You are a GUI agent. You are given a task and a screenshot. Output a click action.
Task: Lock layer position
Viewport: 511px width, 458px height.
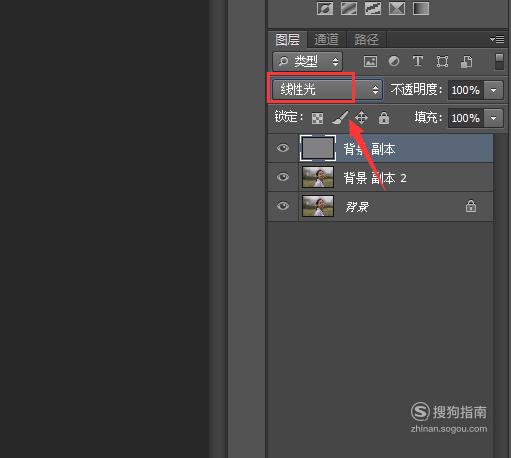click(361, 118)
